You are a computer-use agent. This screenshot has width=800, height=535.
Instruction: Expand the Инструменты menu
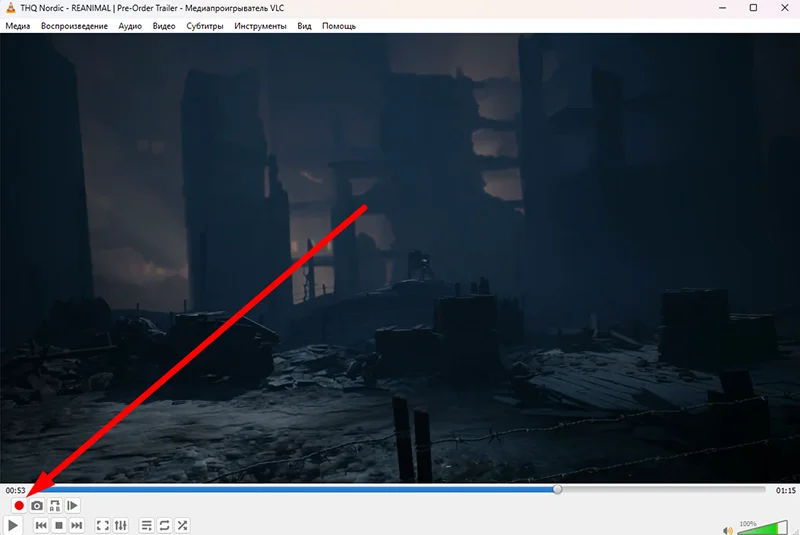point(260,26)
